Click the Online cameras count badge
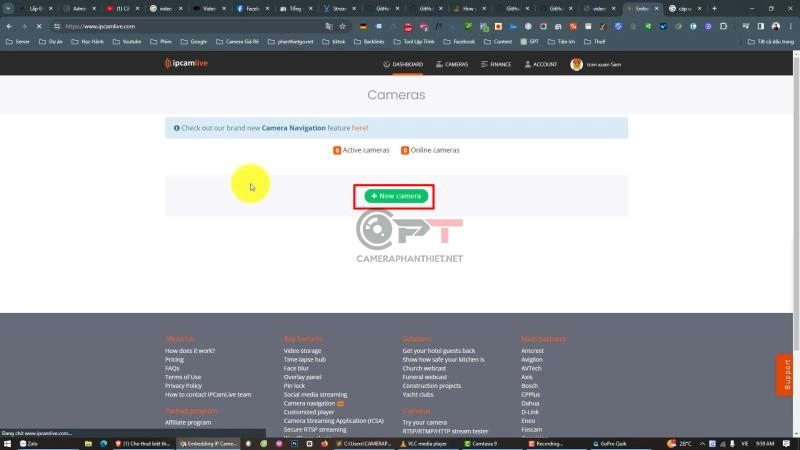Viewport: 800px width, 450px height. 405,150
